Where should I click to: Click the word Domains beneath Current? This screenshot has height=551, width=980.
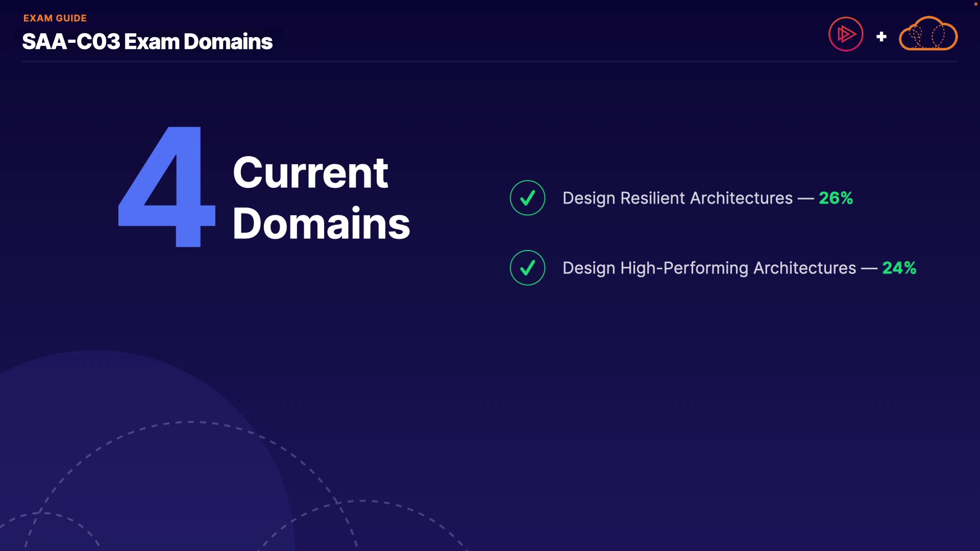321,223
